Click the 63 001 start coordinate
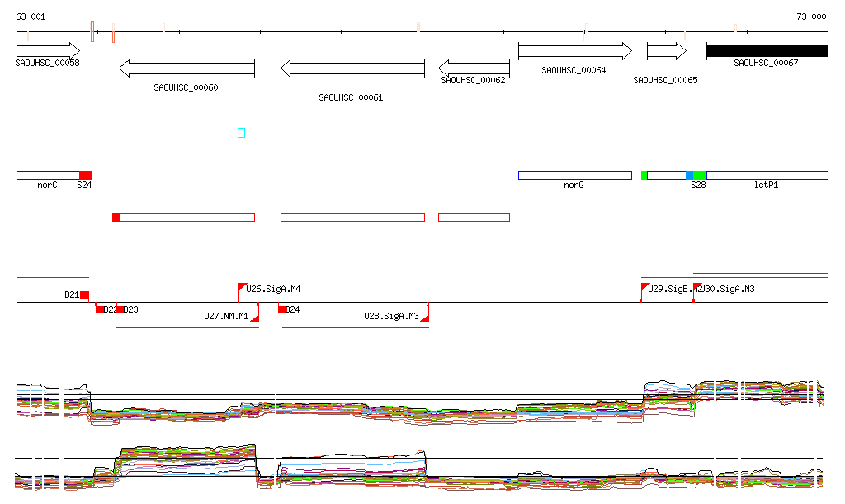The height and width of the screenshot is (504, 845). [31, 16]
